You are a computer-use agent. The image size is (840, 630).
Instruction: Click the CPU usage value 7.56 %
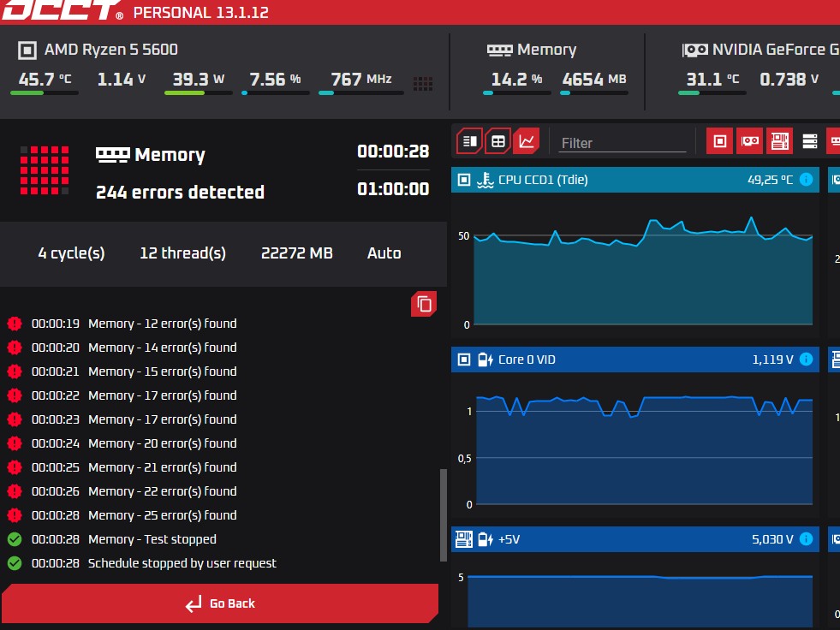coord(275,80)
